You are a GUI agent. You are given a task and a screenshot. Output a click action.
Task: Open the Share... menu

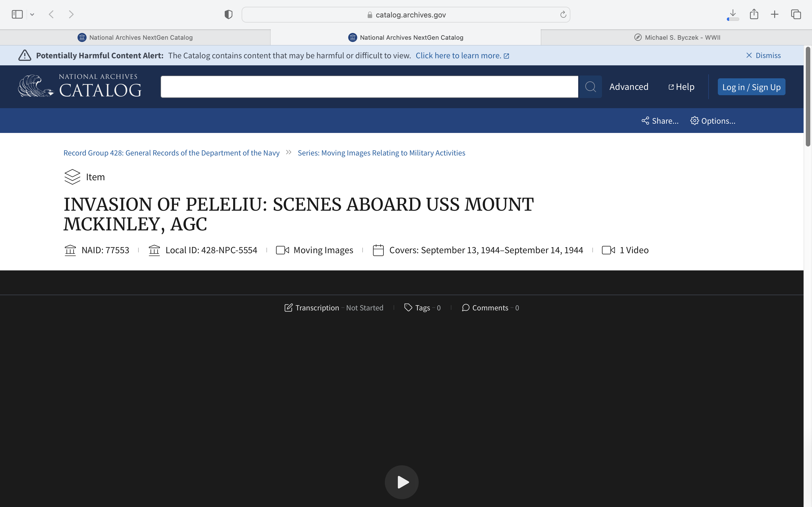point(660,121)
